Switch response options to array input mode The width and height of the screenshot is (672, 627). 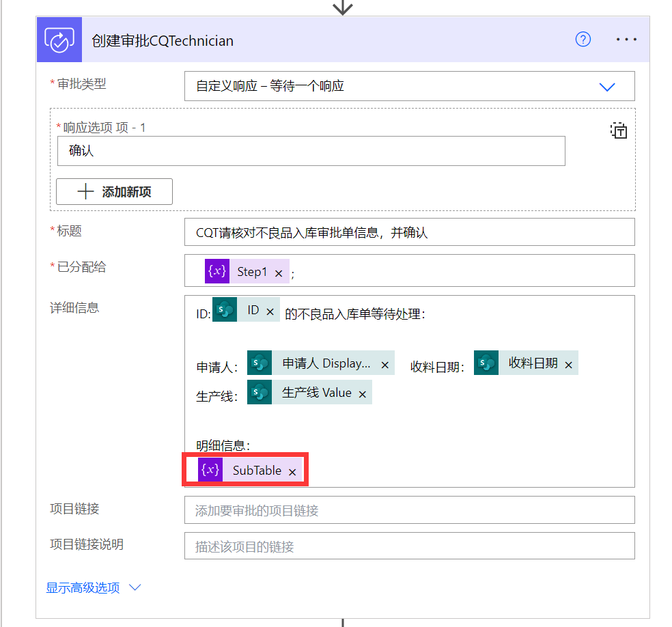619,130
